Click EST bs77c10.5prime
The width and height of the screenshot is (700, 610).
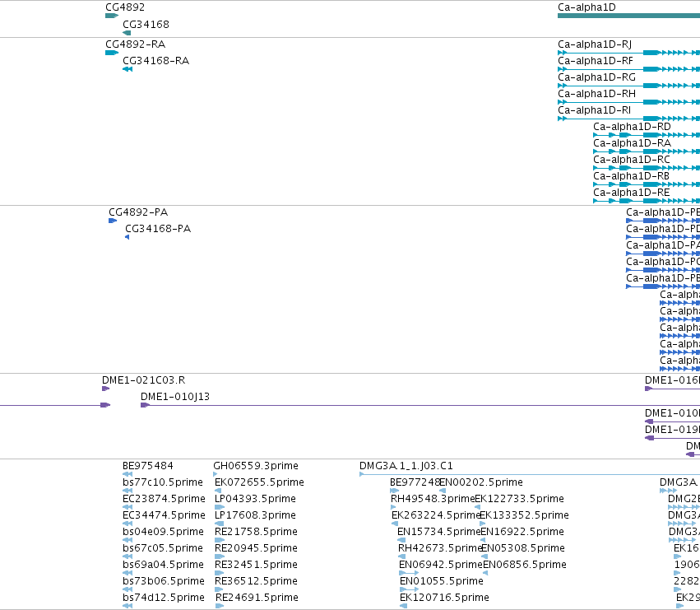[x=163, y=482]
